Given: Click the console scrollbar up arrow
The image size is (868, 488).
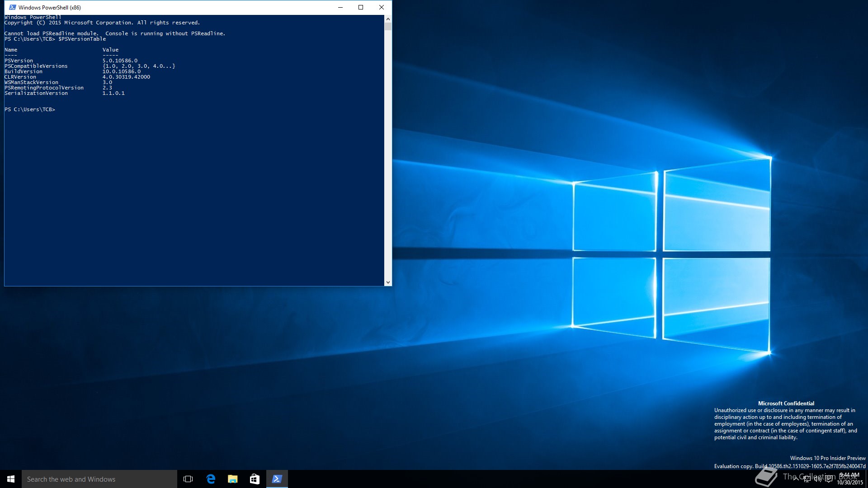Looking at the screenshot, I should pos(388,19).
